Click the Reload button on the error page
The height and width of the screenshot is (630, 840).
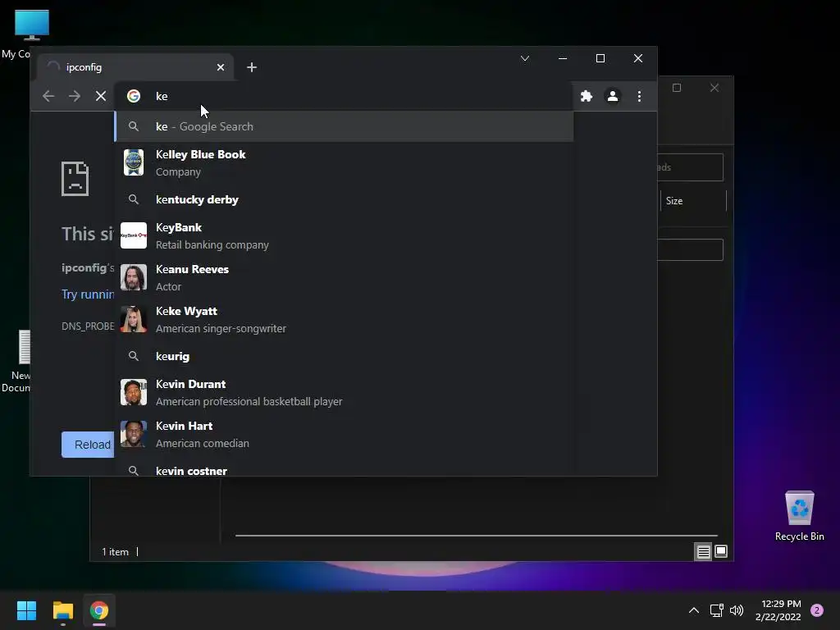pos(88,445)
